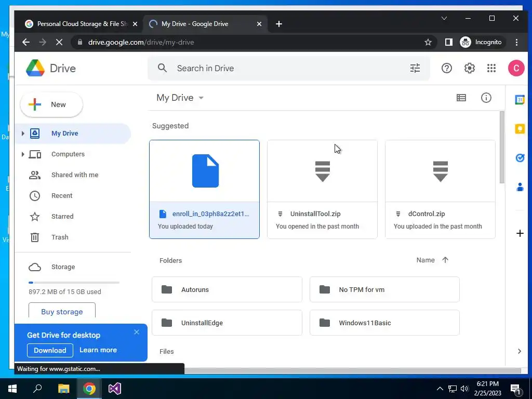Open tab search chevron in title bar
The height and width of the screenshot is (399, 532).
pos(444,18)
